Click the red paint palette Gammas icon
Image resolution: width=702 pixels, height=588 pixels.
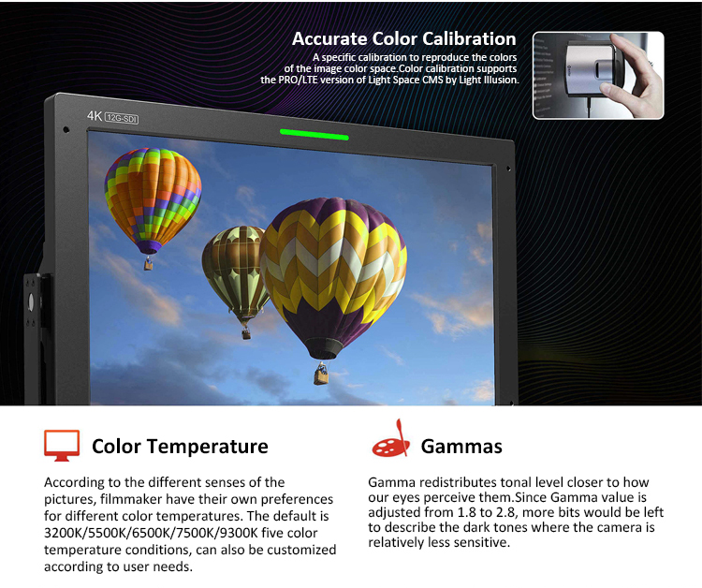coord(390,438)
